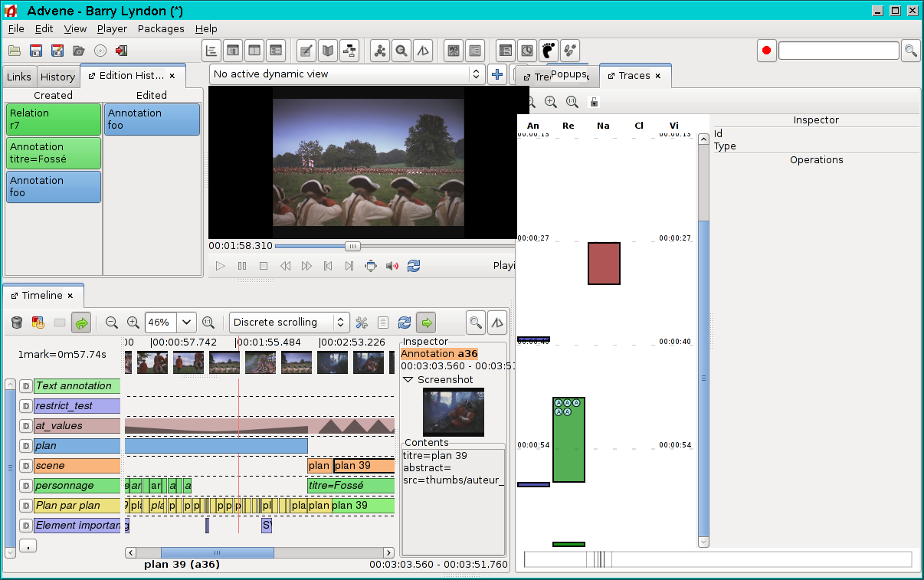Screen dimensions: 924x580
Task: Toggle the lock icon in Traces toolbar
Action: 593,102
